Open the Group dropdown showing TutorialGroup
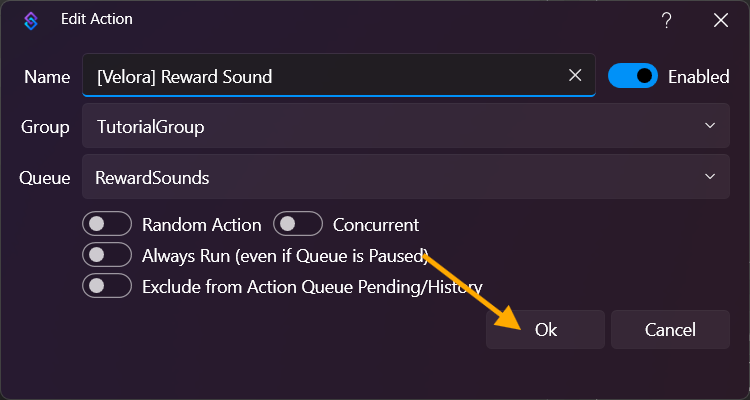The width and height of the screenshot is (750, 400). click(x=400, y=127)
